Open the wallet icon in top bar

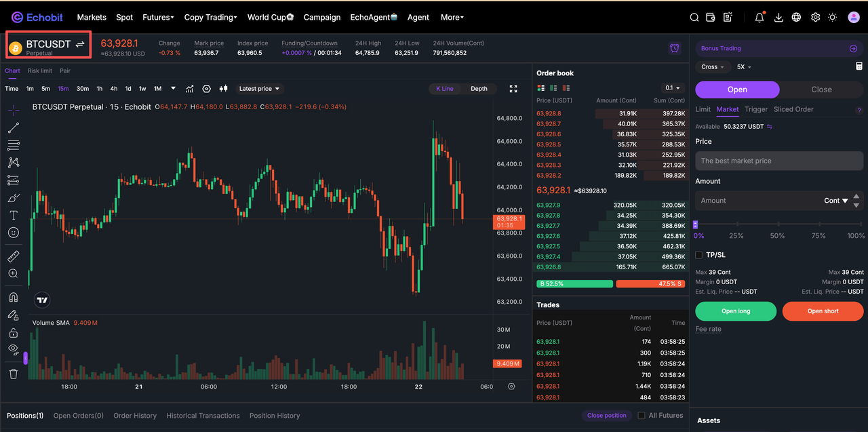(711, 17)
